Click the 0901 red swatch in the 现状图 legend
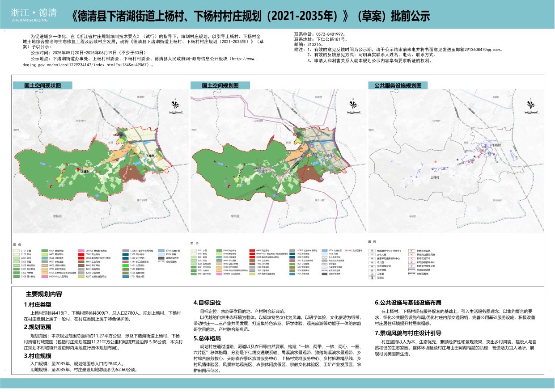The width and height of the screenshot is (555, 392). pyautogui.click(x=81, y=254)
